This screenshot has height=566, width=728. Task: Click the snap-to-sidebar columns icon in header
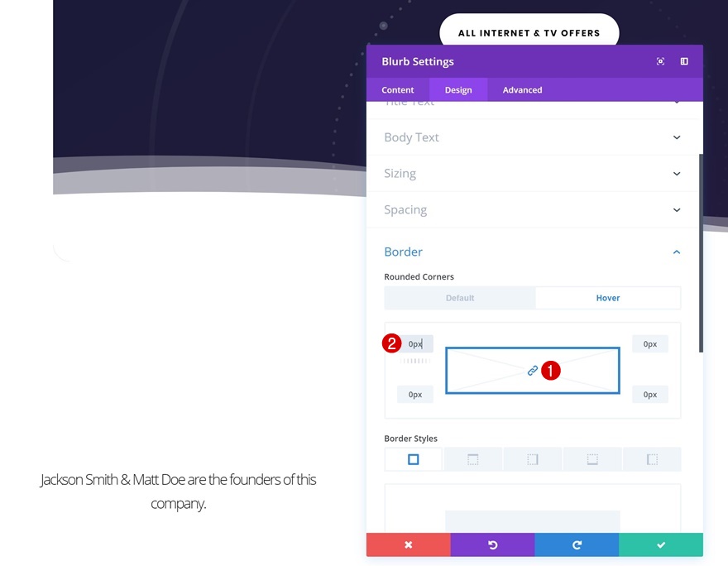point(684,61)
